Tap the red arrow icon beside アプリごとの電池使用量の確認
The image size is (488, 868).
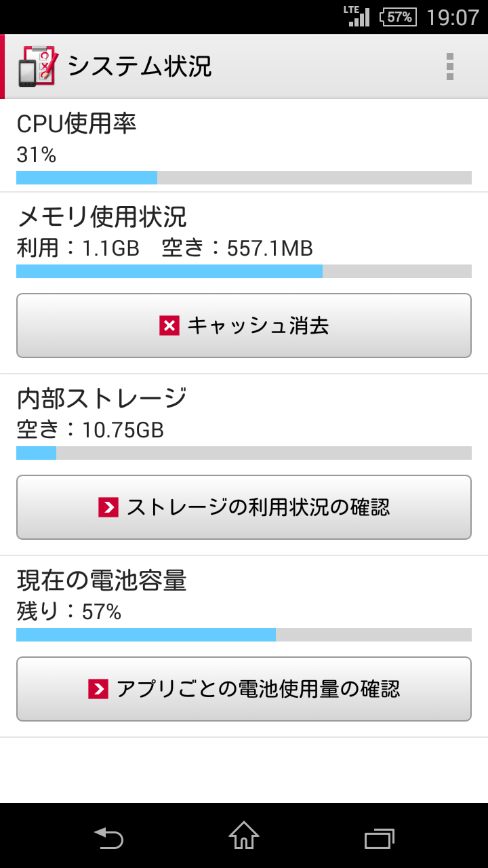[98, 690]
